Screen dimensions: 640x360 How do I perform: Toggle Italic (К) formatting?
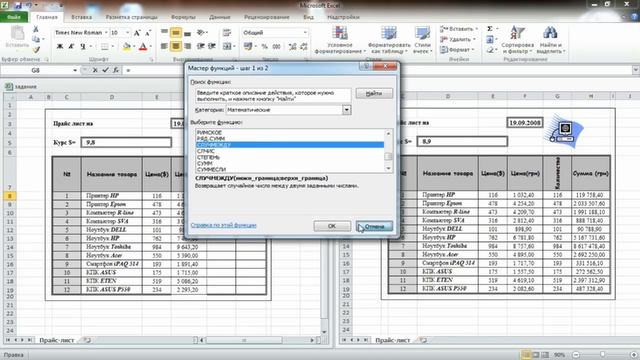[x=71, y=47]
